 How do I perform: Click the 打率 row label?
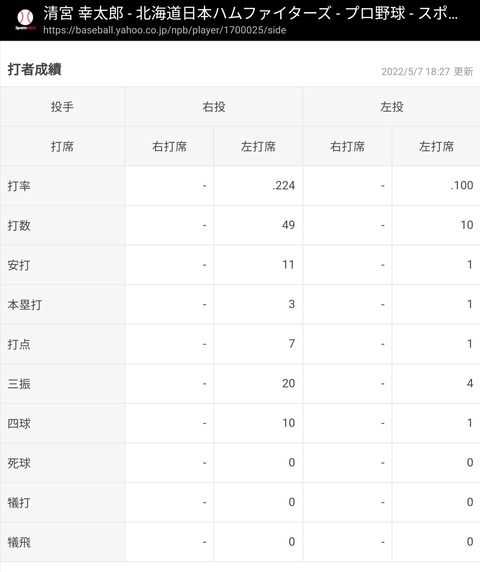[x=19, y=186]
